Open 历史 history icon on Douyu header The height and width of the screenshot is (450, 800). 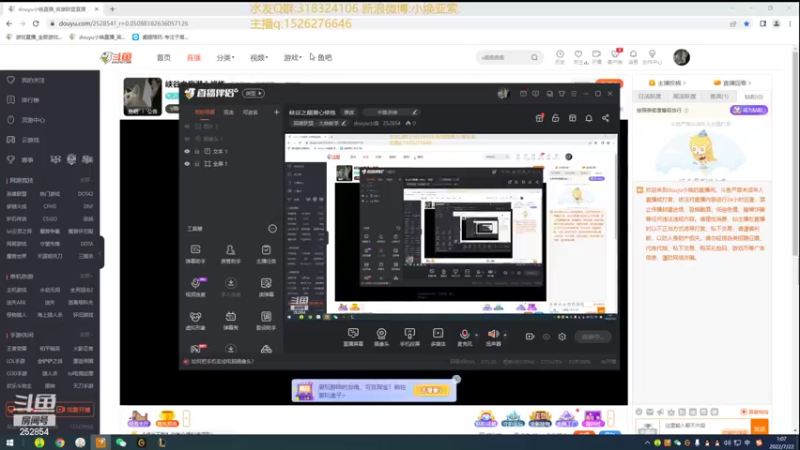pos(560,57)
